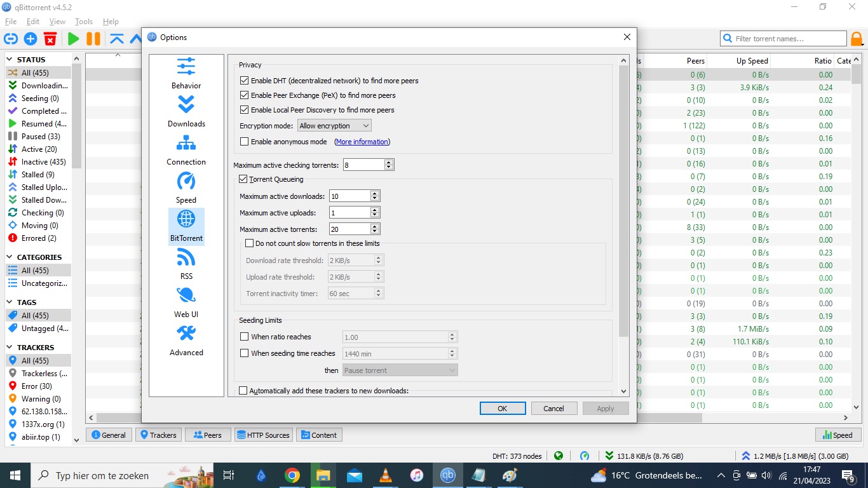
Task: Open the Content tab button
Action: (x=320, y=435)
